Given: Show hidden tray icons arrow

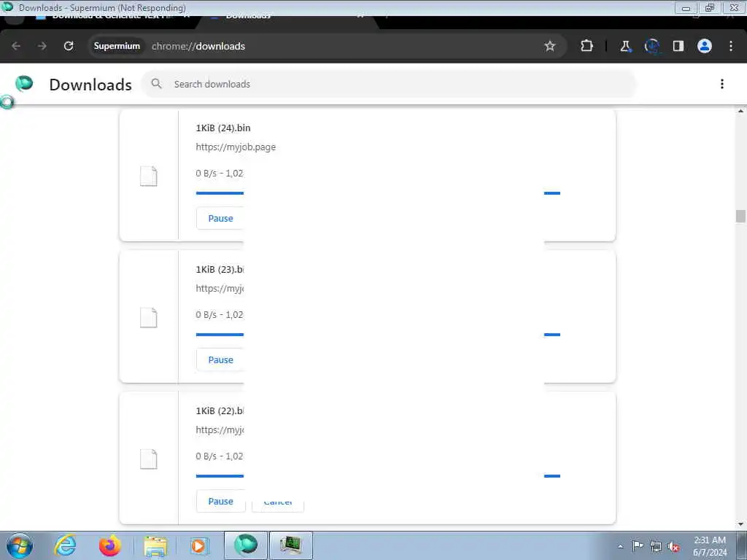Looking at the screenshot, I should point(620,546).
